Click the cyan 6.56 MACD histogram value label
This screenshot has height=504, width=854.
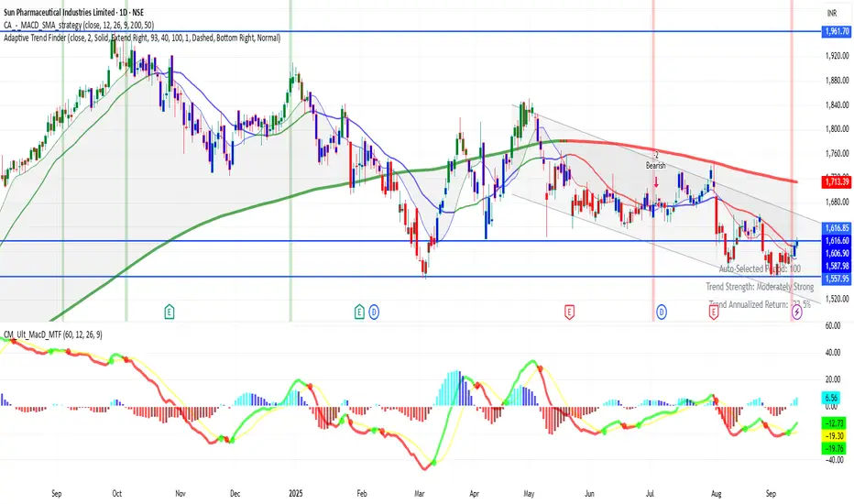(831, 399)
